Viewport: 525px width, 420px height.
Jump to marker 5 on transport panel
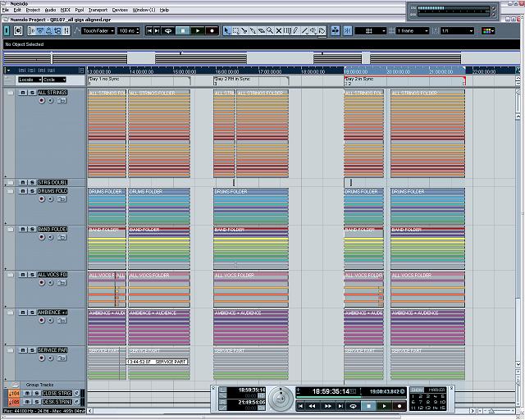point(443,396)
